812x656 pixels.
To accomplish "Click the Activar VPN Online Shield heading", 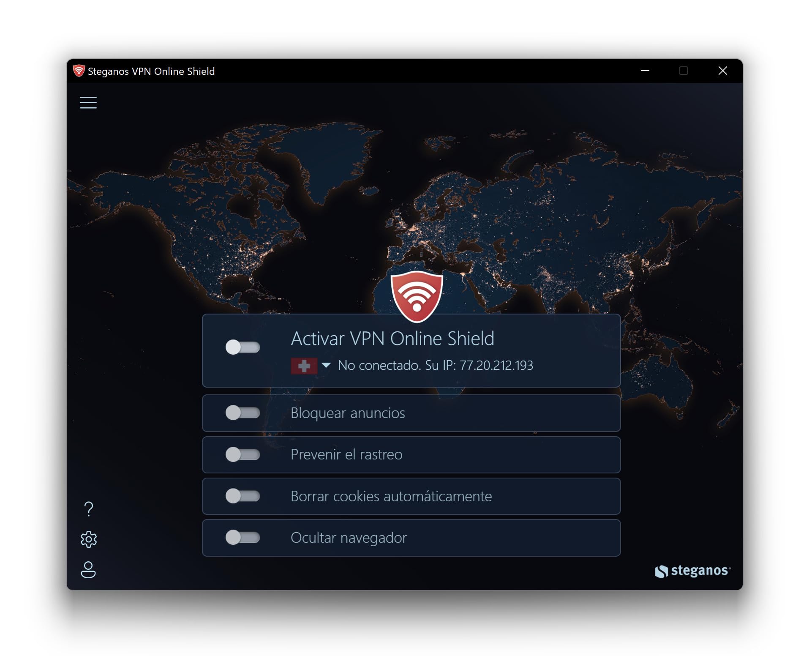I will click(x=392, y=339).
